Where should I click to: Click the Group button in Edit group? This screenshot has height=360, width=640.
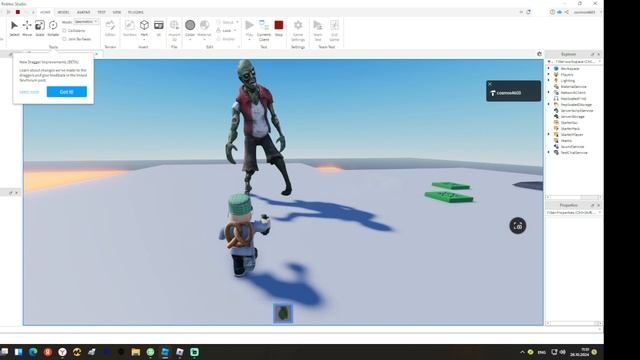point(226,22)
